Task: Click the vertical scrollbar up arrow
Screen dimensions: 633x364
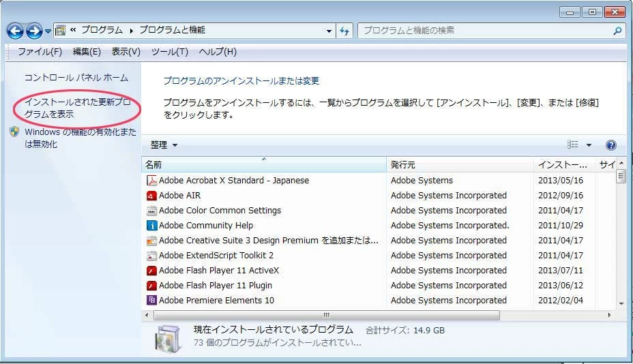Action: pyautogui.click(x=621, y=163)
